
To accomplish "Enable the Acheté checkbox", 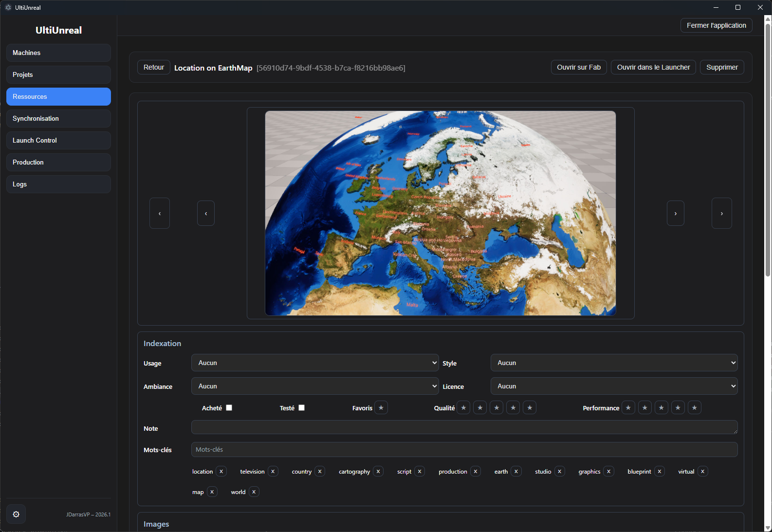I will coord(229,408).
